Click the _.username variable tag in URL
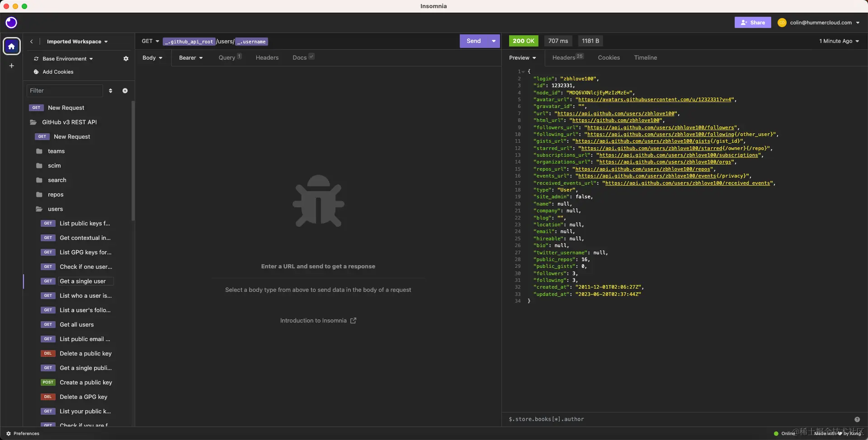The width and height of the screenshot is (868, 440). tap(252, 42)
